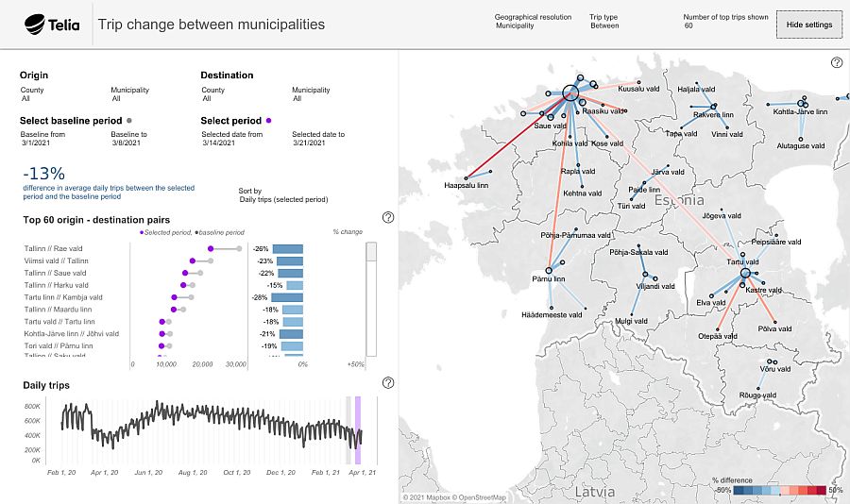Click Rapla vald label on map
850x504 pixels.
578,171
